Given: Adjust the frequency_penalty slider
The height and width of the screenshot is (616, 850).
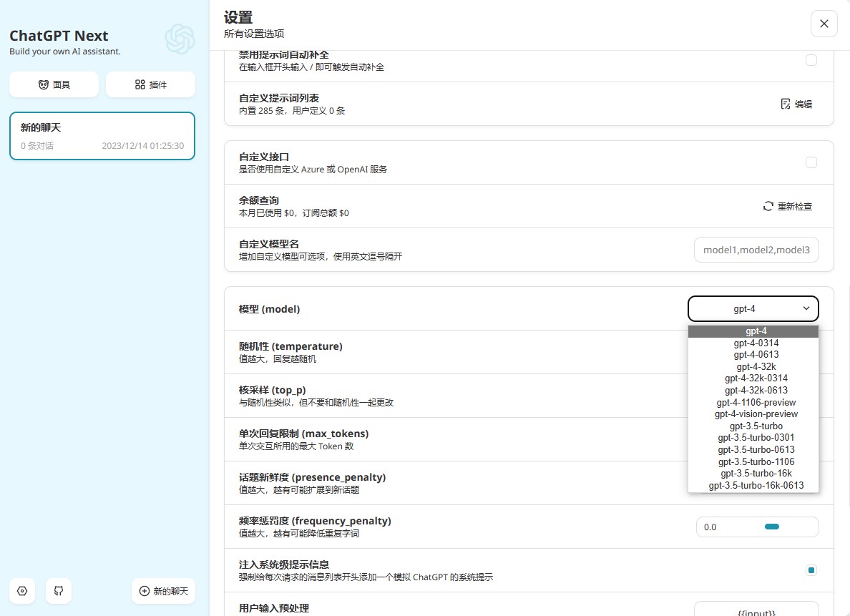Looking at the screenshot, I should 771,527.
